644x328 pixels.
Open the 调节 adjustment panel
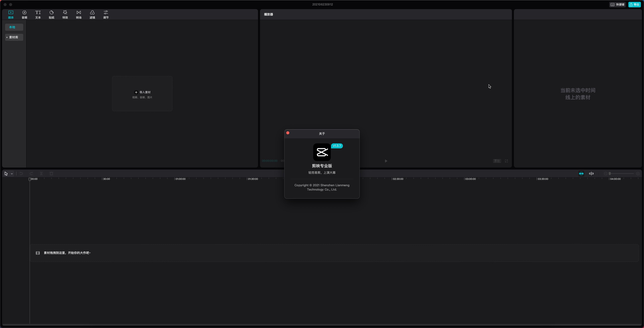pos(106,14)
